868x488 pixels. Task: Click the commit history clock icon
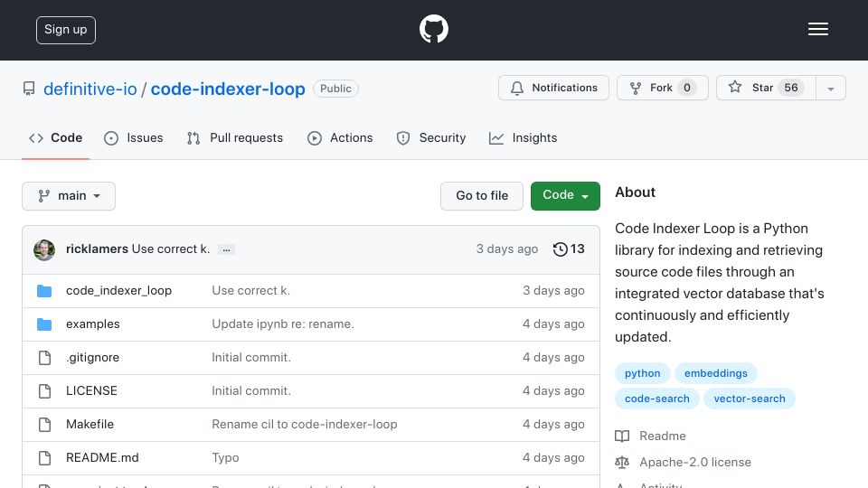[560, 249]
